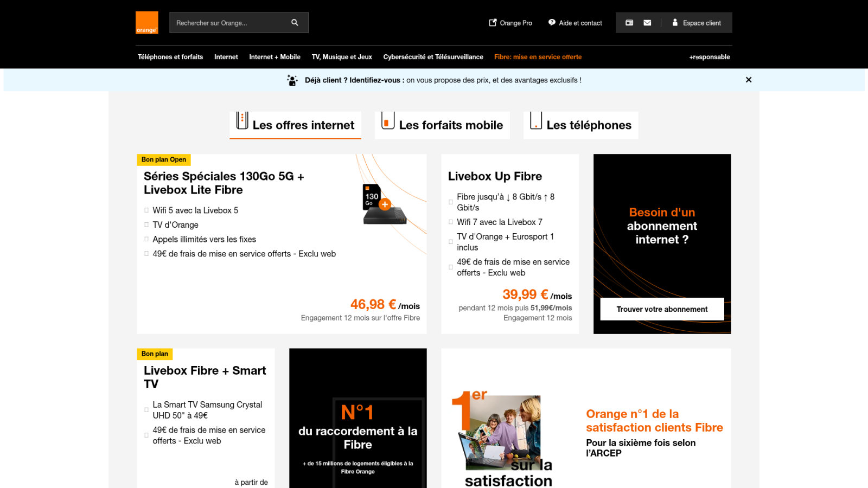Viewport: 868px width, 488px height.
Task: Open the Téléphones et forfaits menu
Action: 170,57
